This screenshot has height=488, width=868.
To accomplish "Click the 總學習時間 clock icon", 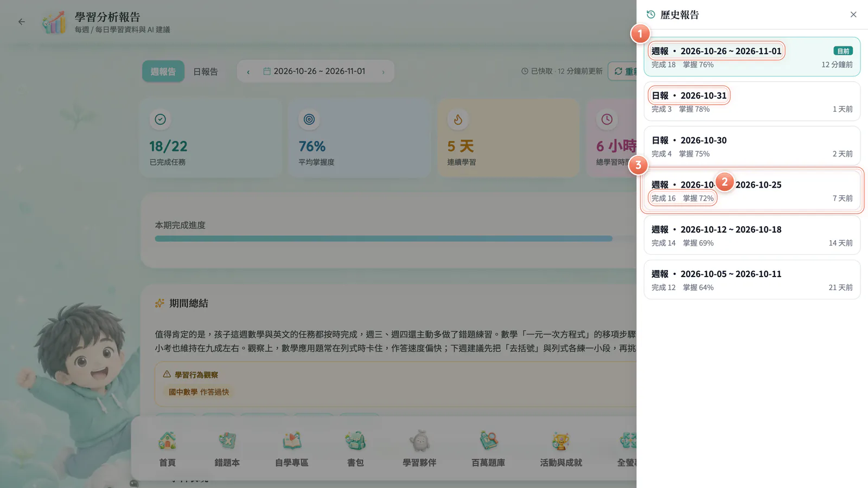I will coord(607,119).
